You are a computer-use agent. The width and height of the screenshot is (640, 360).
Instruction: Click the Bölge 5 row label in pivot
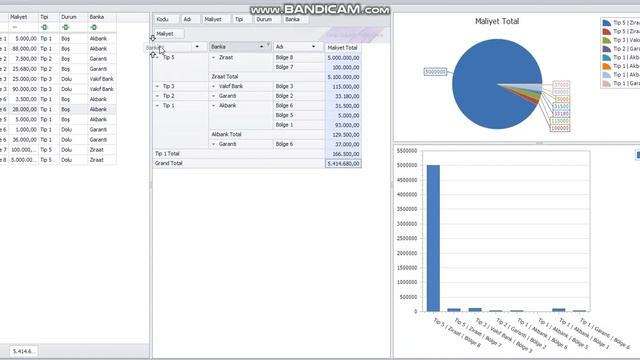299,115
